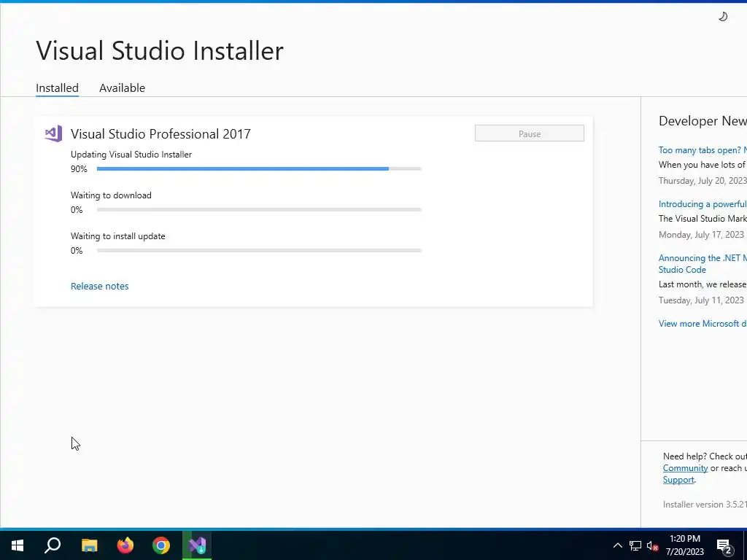This screenshot has height=560, width=747.
Task: Open the taskbar clock and date
Action: click(684, 545)
